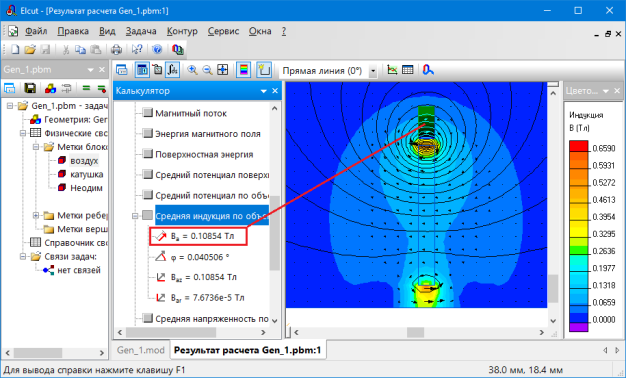
Task: Open the Прямая линия contour dropdown
Action: [373, 71]
